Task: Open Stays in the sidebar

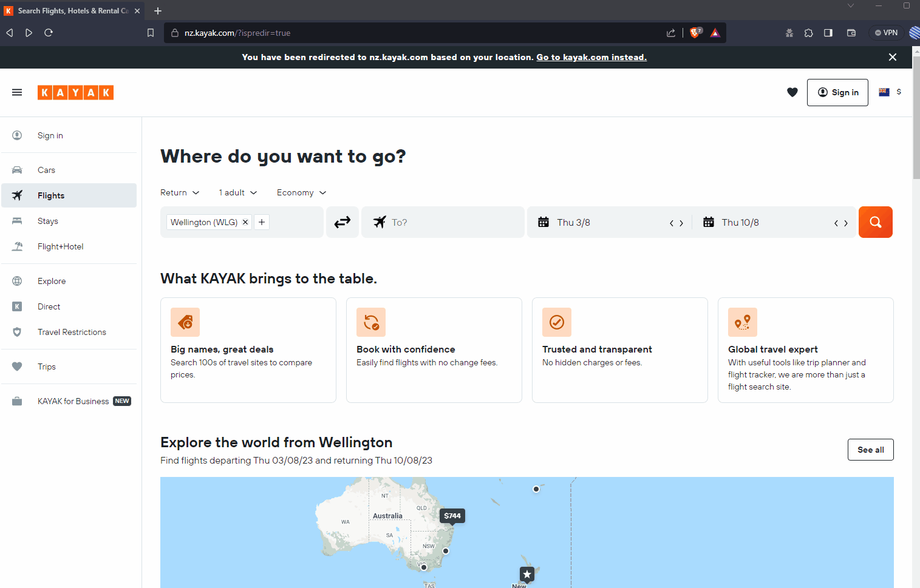Action: pos(69,221)
